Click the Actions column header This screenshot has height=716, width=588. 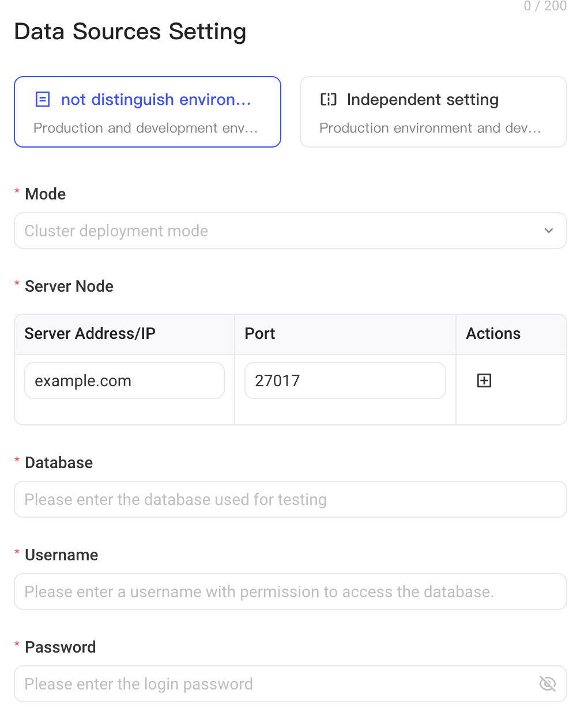pyautogui.click(x=511, y=334)
